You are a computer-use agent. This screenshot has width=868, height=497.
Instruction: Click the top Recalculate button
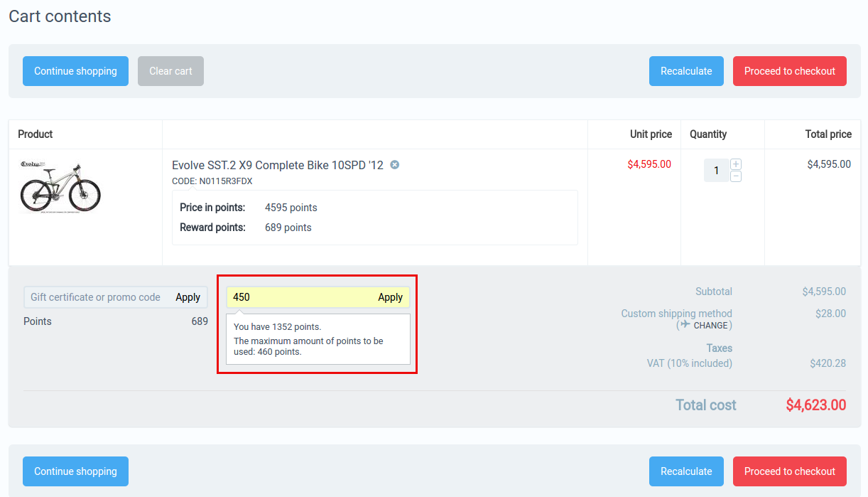click(x=686, y=71)
